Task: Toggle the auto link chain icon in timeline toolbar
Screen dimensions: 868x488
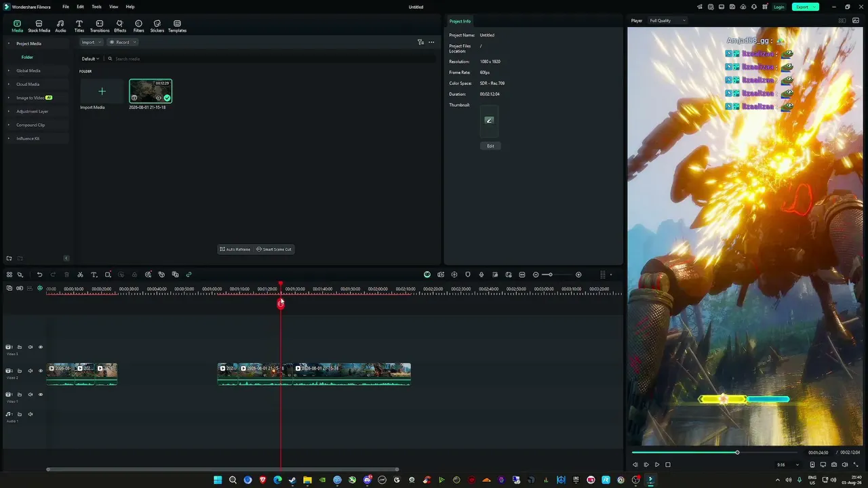Action: click(189, 274)
